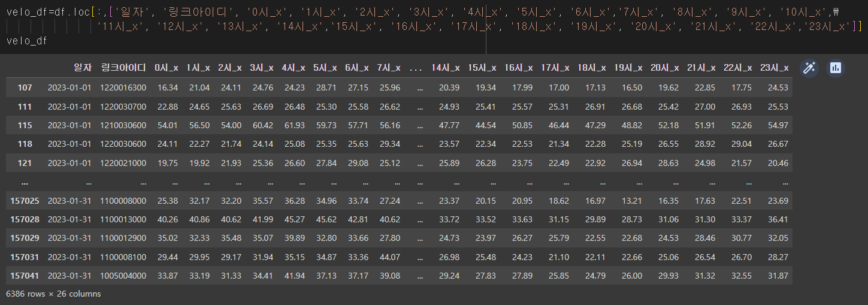This screenshot has height=305, width=868.
Task: Open the interactive table magic wand icon
Action: [x=810, y=68]
